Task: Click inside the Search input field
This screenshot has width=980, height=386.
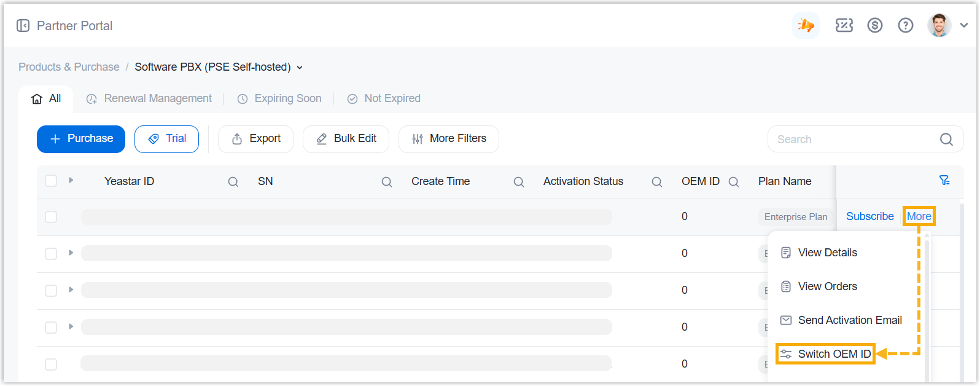Action: pos(854,140)
